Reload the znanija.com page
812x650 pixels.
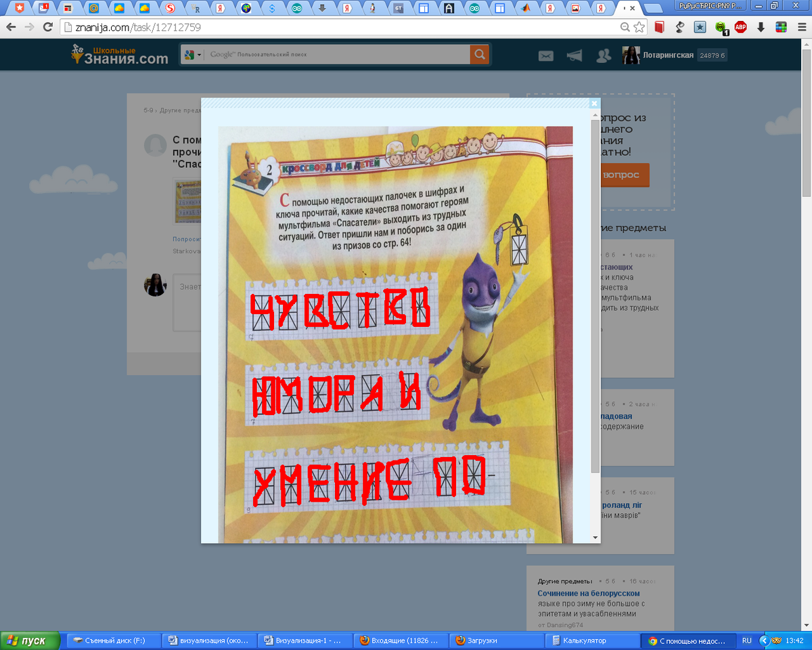click(x=47, y=28)
